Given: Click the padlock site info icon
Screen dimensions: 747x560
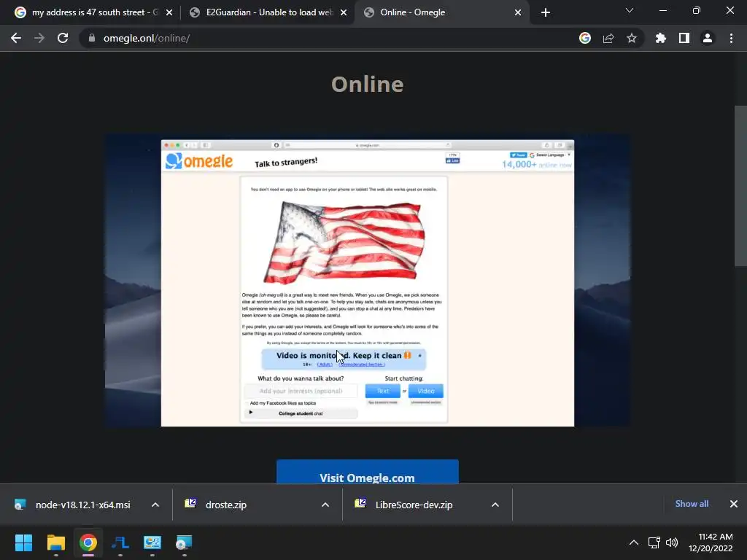Looking at the screenshot, I should click(x=91, y=38).
